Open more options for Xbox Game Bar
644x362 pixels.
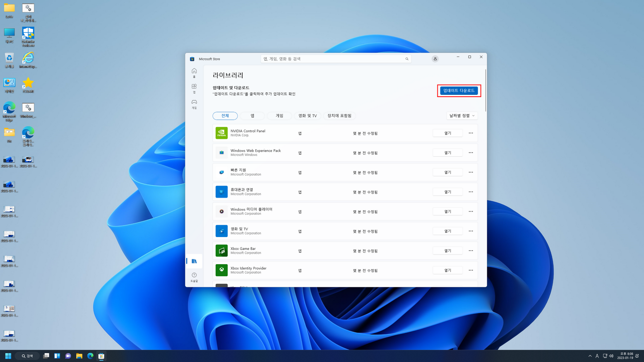[x=471, y=251]
